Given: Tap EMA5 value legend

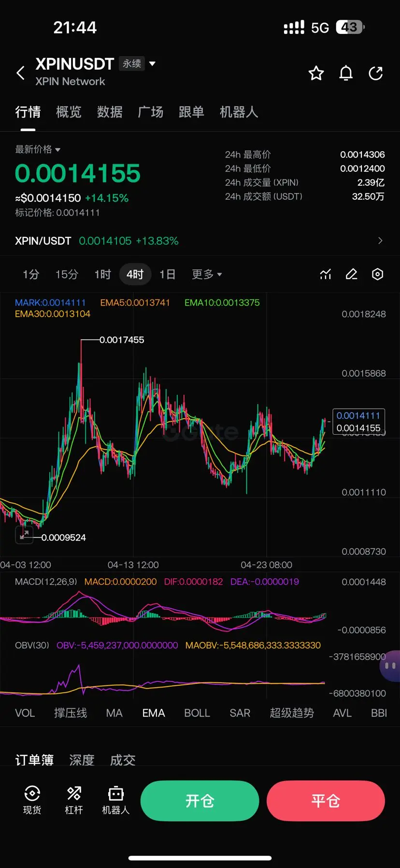Looking at the screenshot, I should tap(135, 303).
